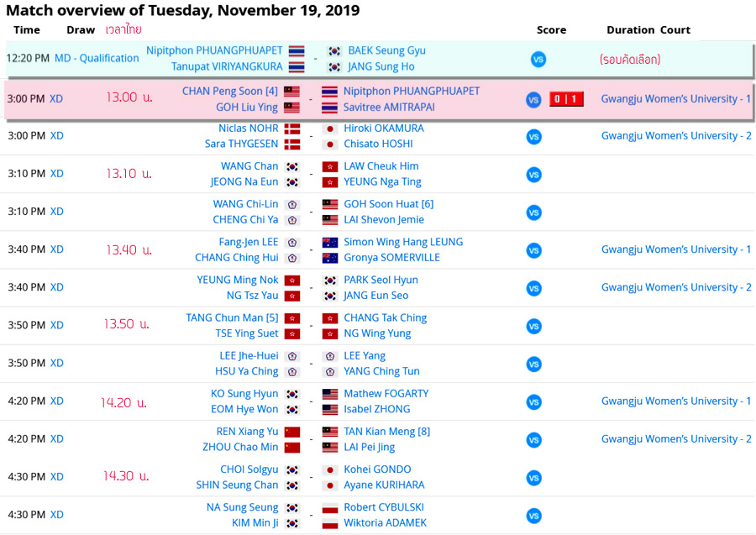Viewport: 756px width, 535px height.
Task: Open TAN Kian Meng [8] player page
Action: point(386,432)
